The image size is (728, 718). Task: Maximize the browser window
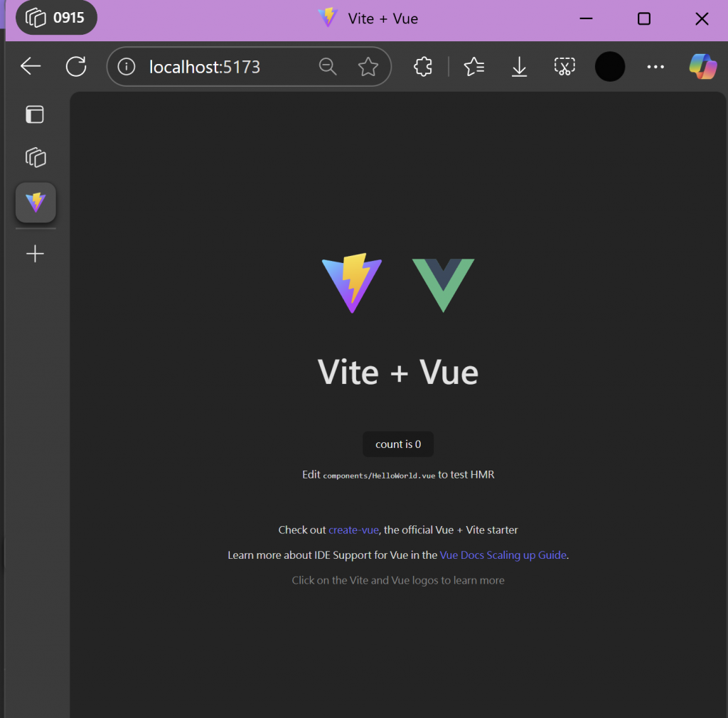point(644,18)
